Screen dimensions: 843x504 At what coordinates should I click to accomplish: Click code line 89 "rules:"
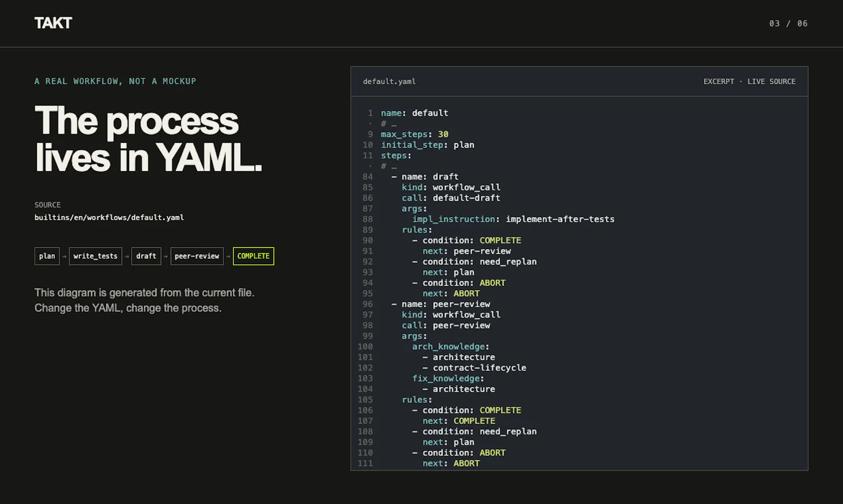[x=417, y=230]
